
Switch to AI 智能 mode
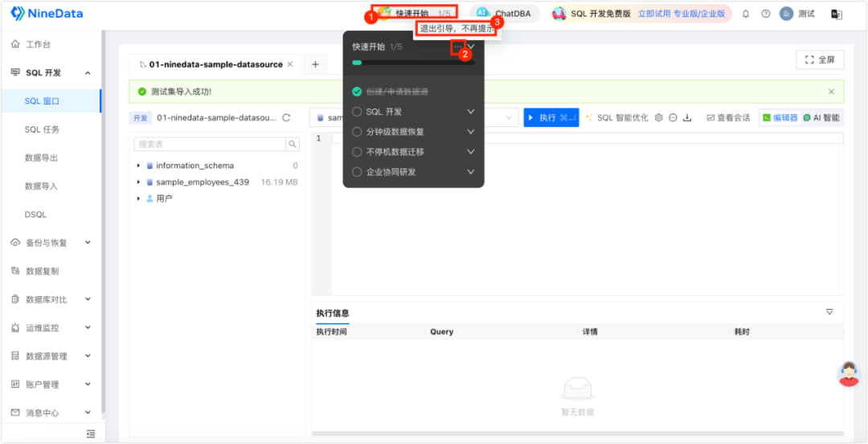click(821, 117)
